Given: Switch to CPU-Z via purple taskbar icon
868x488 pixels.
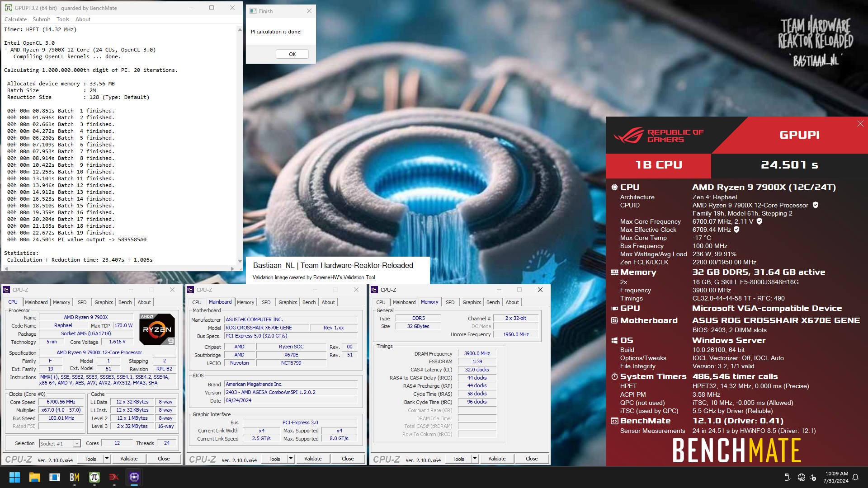Looking at the screenshot, I should tap(134, 477).
